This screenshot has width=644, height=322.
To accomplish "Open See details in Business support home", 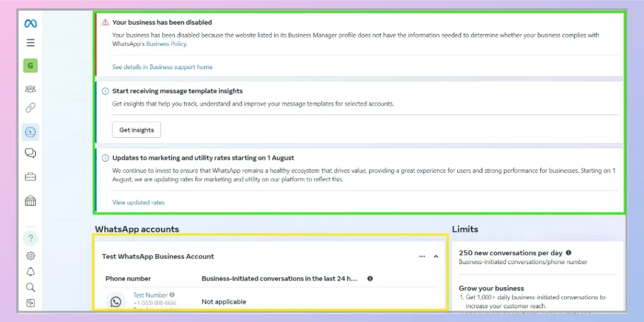I will point(162,67).
